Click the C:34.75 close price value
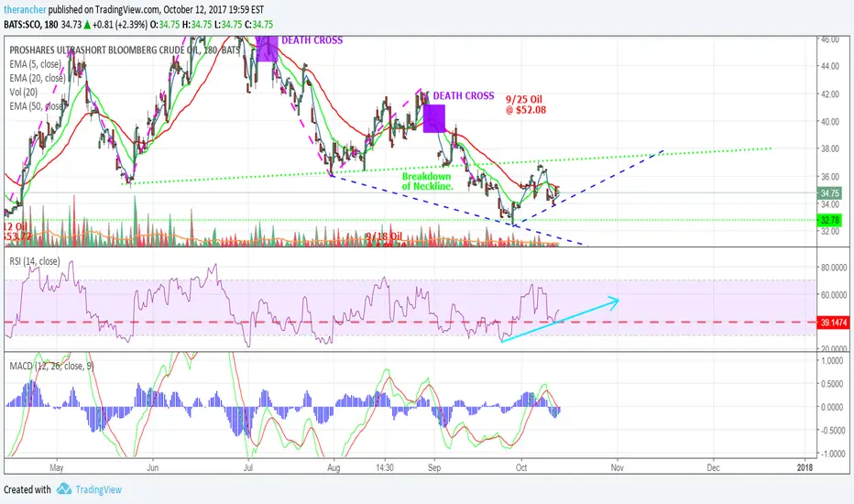The width and height of the screenshot is (854, 504). point(257,25)
